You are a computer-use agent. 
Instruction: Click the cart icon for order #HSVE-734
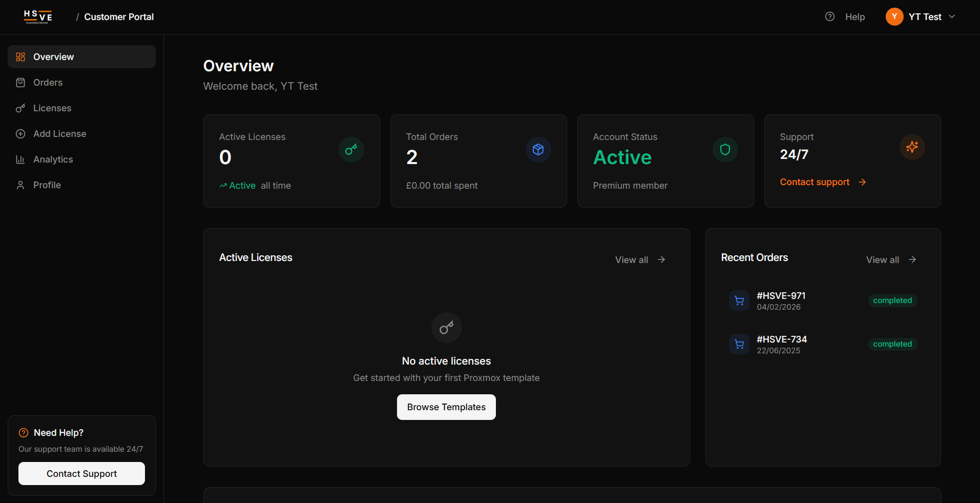pyautogui.click(x=739, y=344)
